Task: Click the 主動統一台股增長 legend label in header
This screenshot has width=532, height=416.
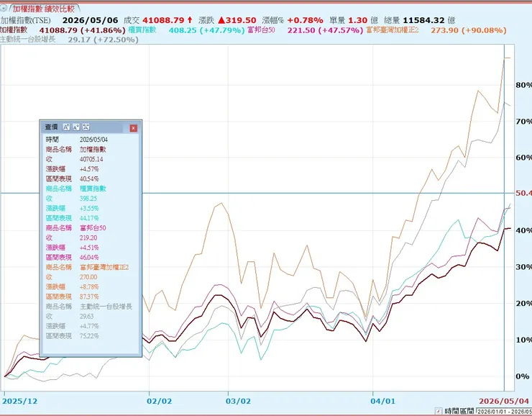Action: (28, 40)
